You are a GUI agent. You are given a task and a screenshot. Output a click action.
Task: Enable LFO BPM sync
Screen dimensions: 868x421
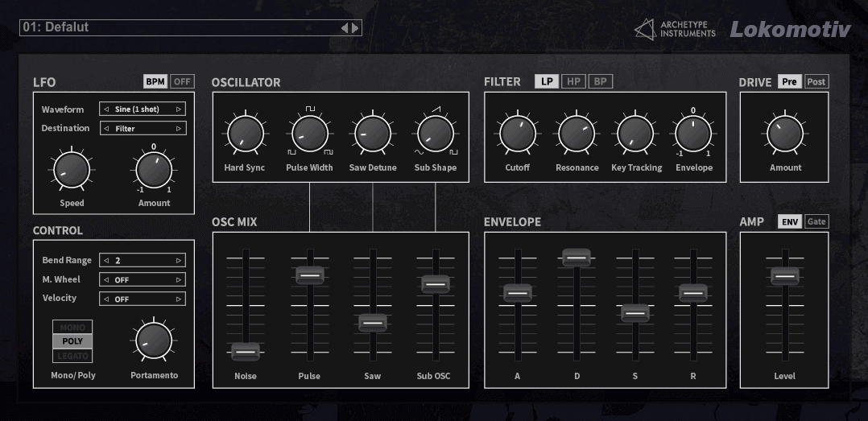(x=155, y=82)
